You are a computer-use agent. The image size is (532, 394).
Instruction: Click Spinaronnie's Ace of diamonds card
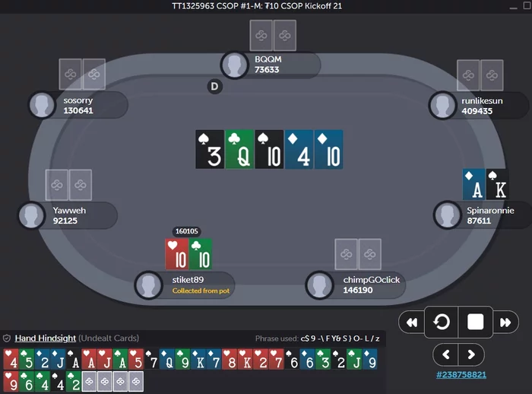[x=473, y=184]
